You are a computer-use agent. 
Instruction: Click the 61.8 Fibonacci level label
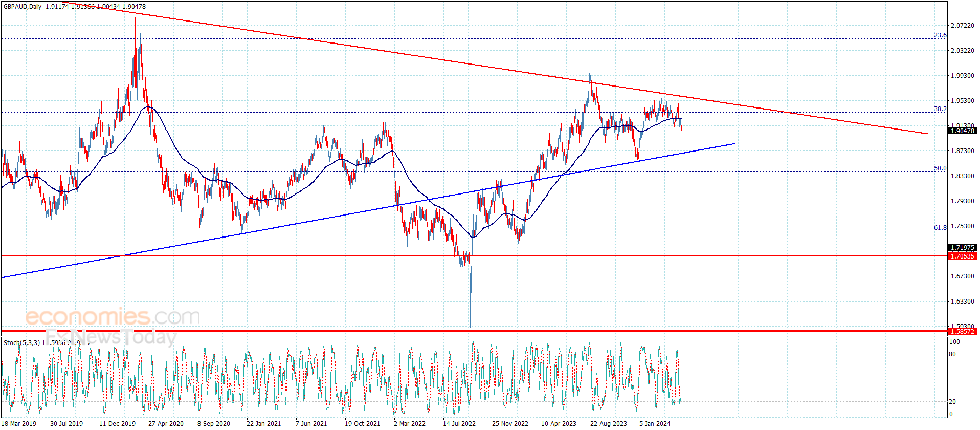click(940, 228)
